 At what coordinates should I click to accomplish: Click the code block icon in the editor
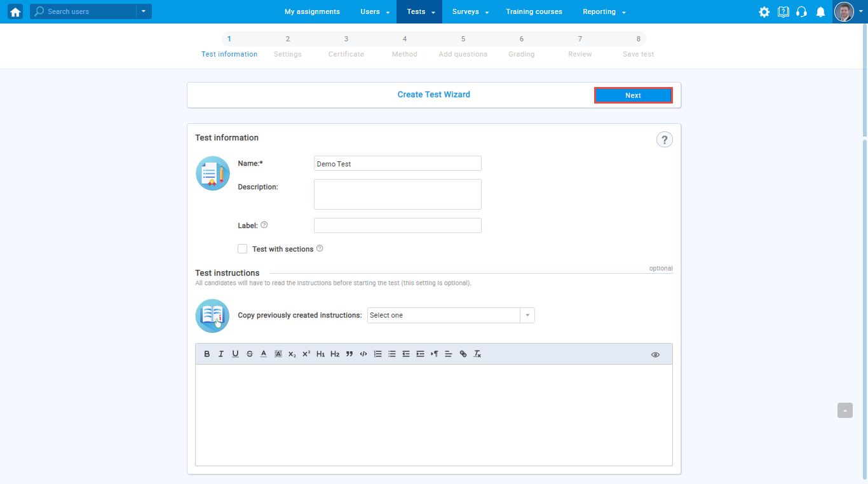coord(363,354)
